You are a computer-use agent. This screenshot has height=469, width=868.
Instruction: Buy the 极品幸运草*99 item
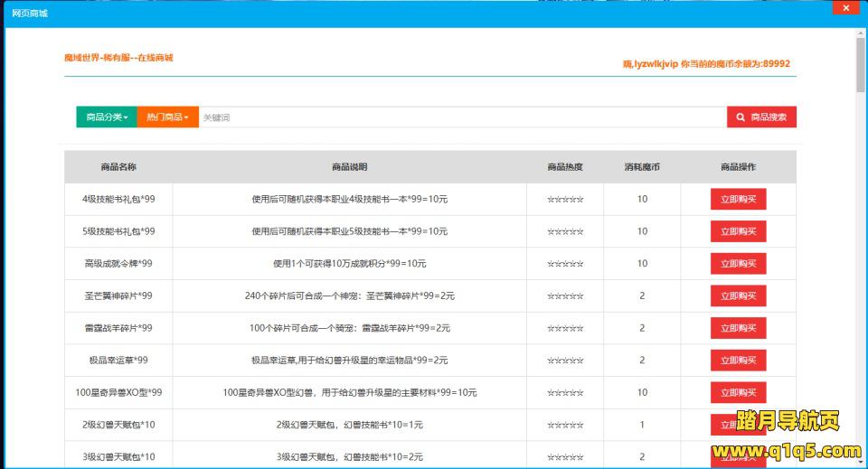pos(738,361)
